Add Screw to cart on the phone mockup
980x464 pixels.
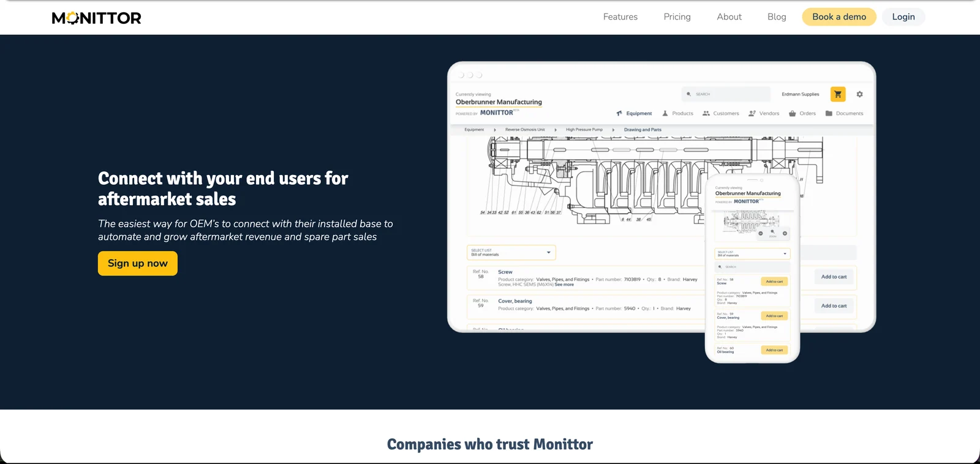[774, 282]
